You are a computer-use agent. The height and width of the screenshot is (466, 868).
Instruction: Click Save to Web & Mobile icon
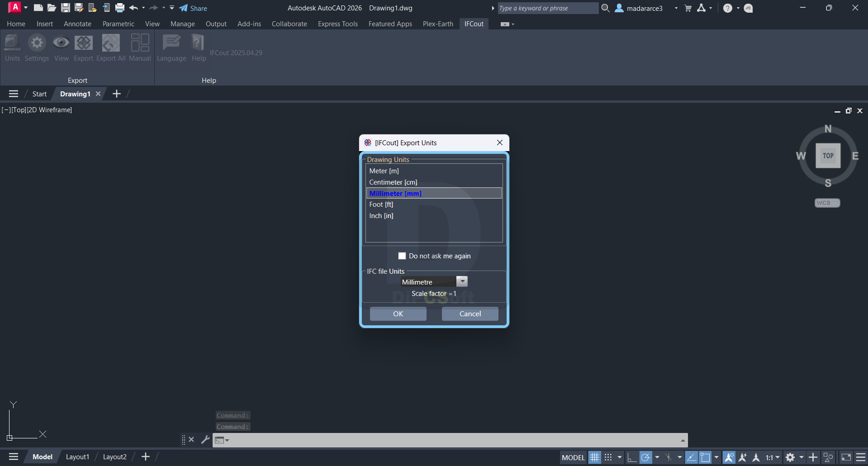(x=106, y=8)
